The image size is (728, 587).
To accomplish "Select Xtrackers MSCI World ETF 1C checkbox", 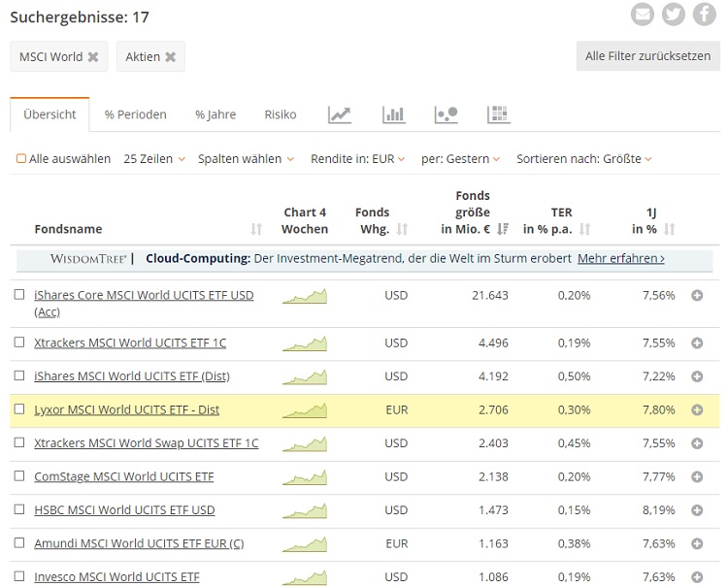I will pos(19,342).
